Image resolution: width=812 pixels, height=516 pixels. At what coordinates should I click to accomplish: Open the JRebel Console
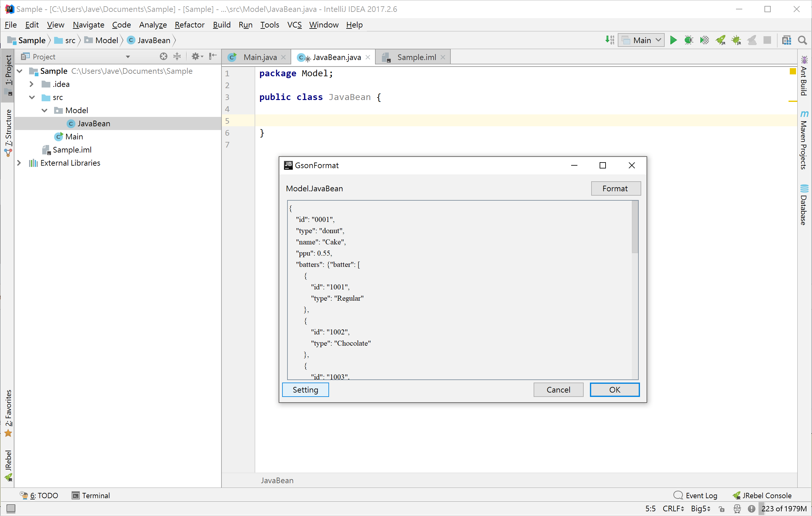(762, 495)
